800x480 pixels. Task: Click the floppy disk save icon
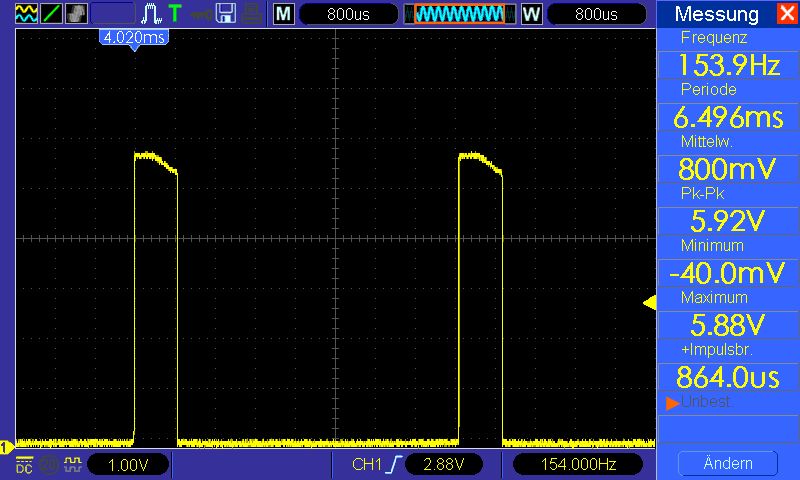(x=225, y=13)
